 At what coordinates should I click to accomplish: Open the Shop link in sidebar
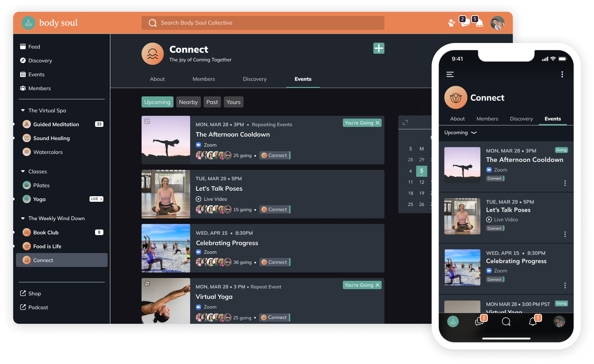tap(34, 294)
